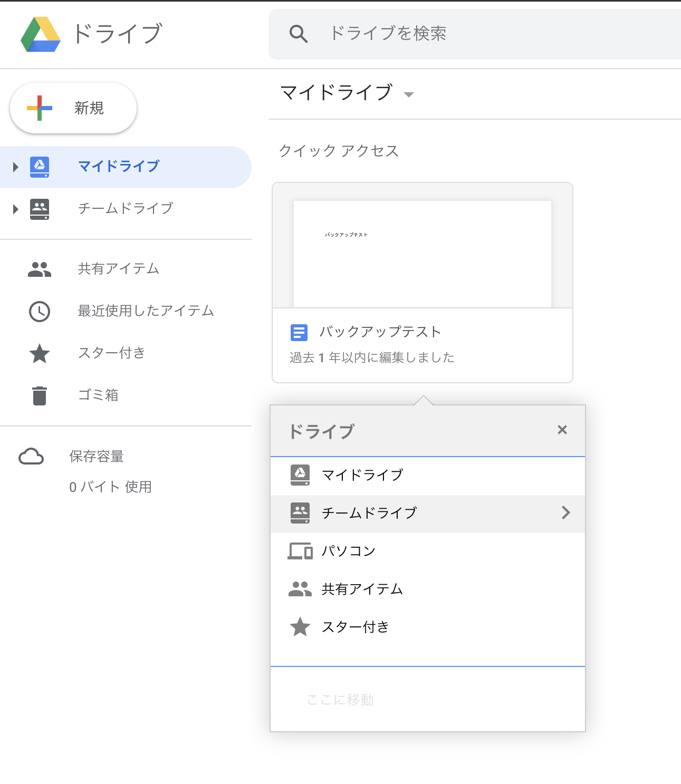Open the マイドライブ header dropdown arrow

(408, 95)
